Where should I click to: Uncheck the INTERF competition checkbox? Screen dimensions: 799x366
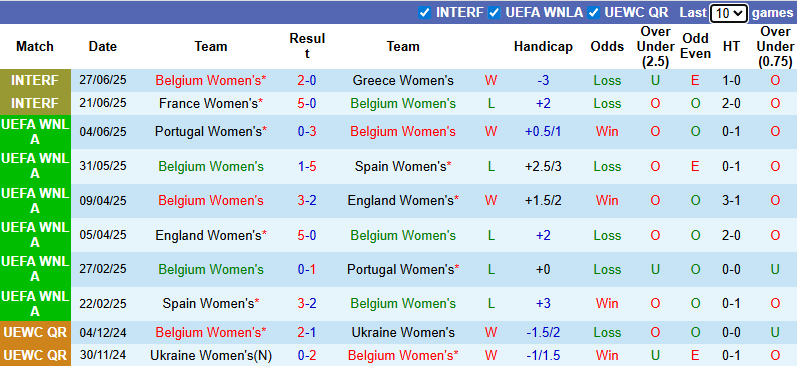424,13
